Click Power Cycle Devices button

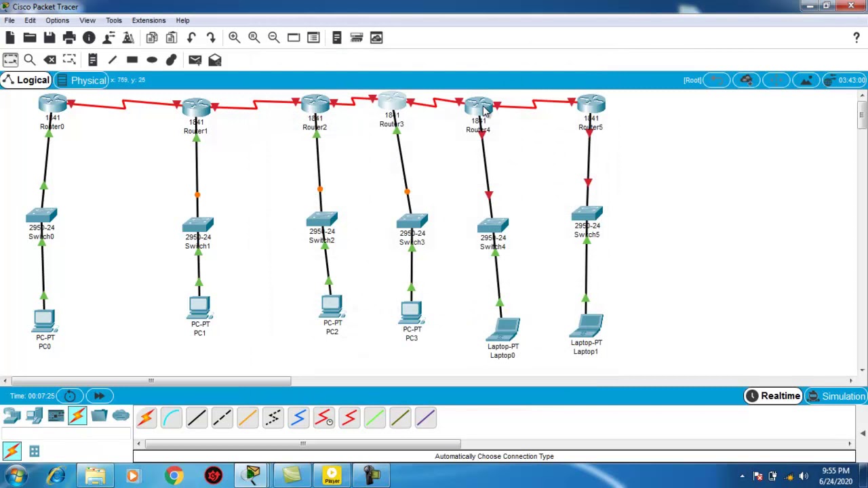coord(70,396)
